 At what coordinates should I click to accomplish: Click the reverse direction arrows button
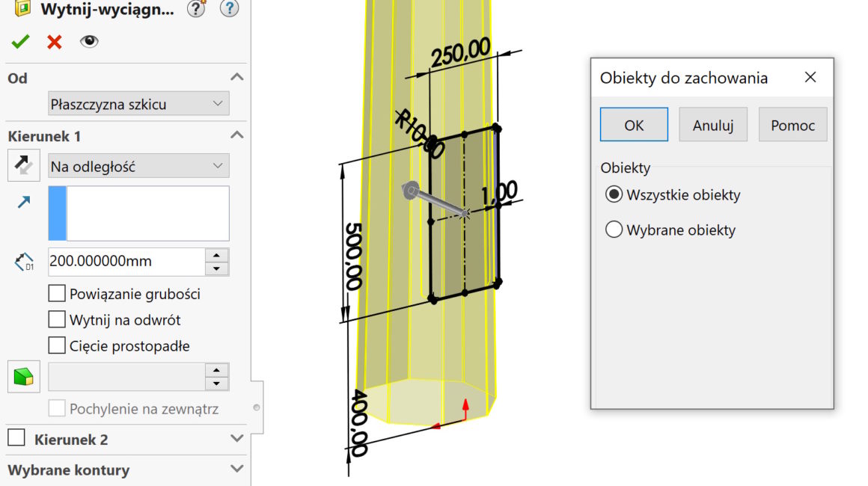pos(23,166)
